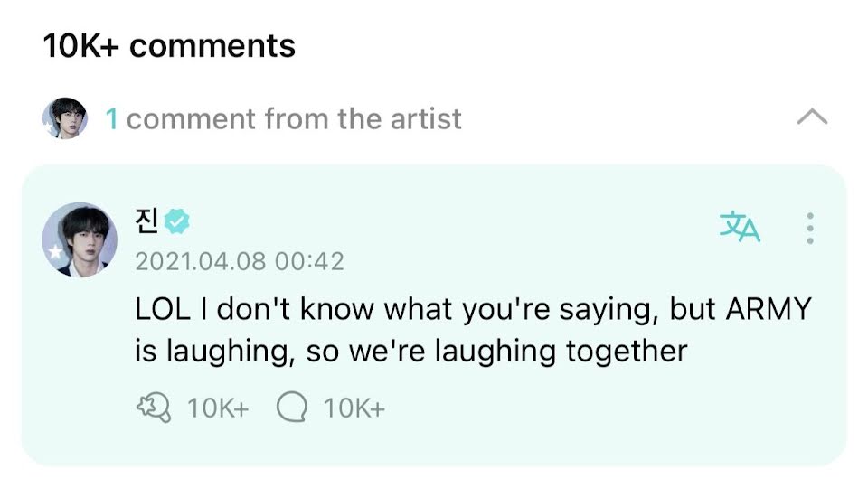This screenshot has height=488, width=868.
Task: Collapse the artist comment section with the chevron
Action: pyautogui.click(x=812, y=117)
